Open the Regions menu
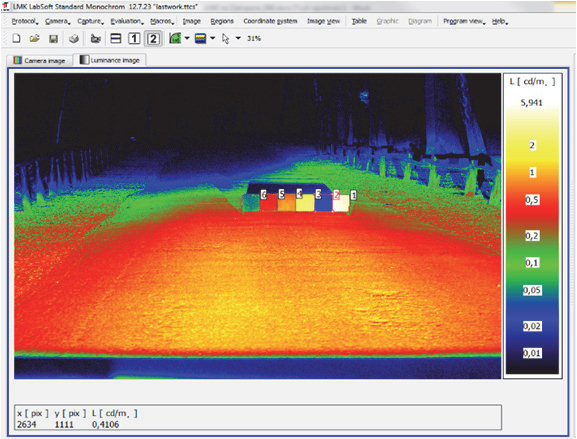The image size is (577, 439). (222, 21)
